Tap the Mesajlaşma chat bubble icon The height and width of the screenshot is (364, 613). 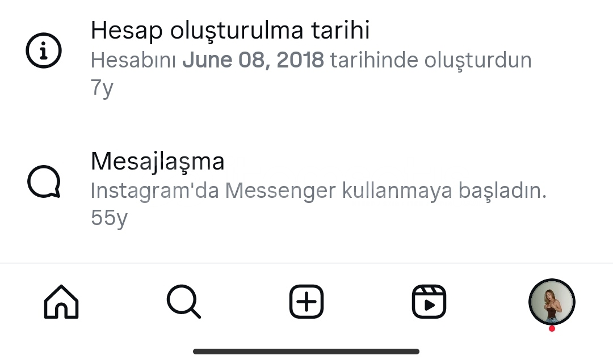[44, 181]
